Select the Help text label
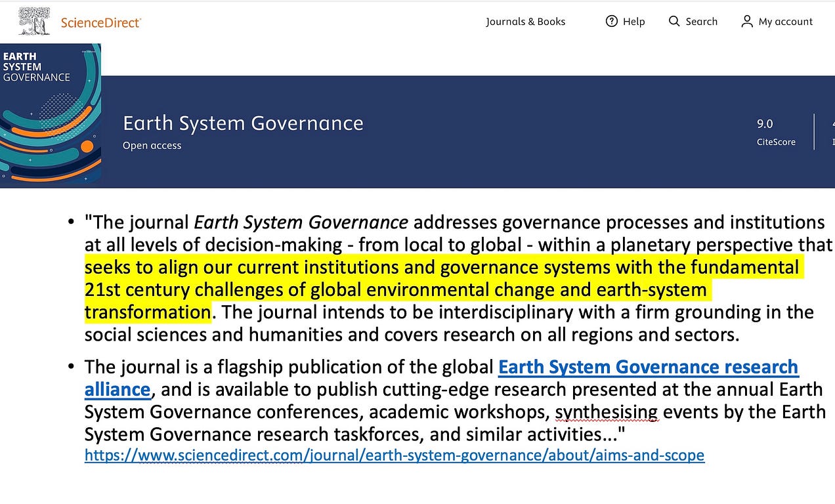The width and height of the screenshot is (835, 504). tap(634, 22)
